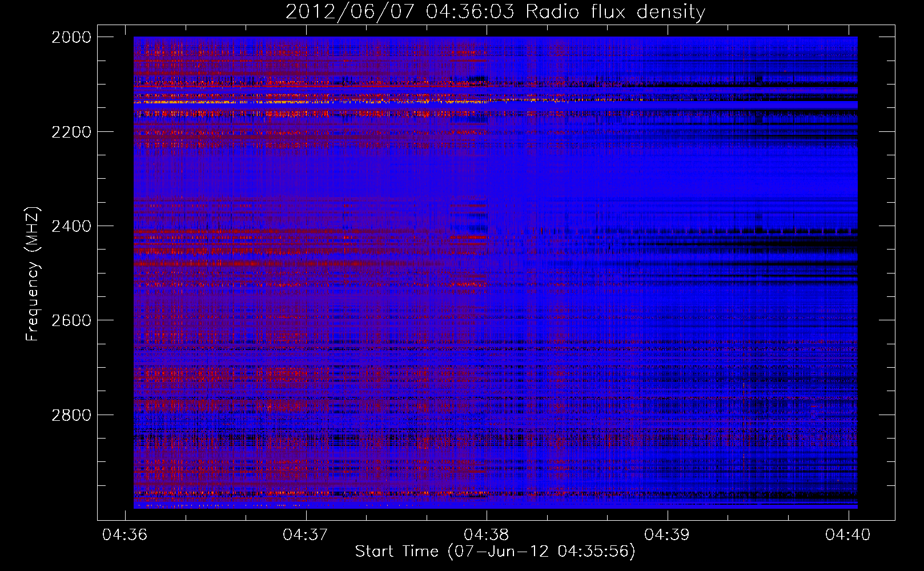Screen dimensions: 924x571
Task: Click the 'Start Time (07-Jun-12 04:35:56)' axis title
Action: pos(495,552)
